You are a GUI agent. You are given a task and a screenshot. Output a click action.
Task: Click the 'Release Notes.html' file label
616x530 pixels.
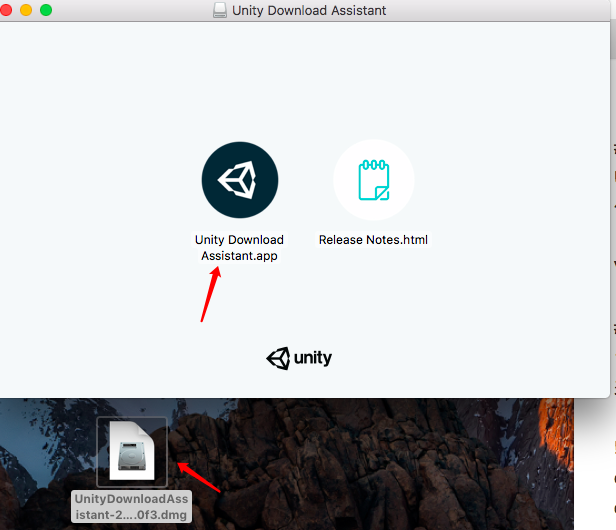[373, 240]
